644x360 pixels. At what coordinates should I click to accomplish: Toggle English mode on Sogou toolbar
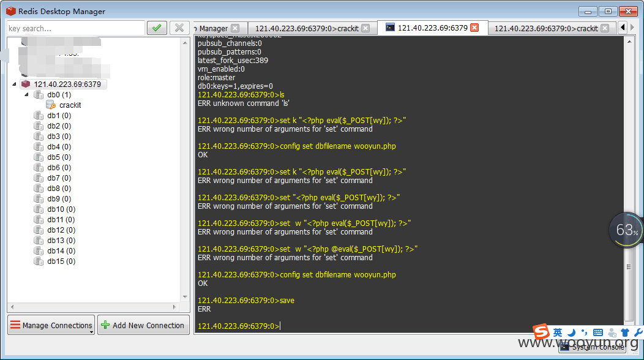tap(557, 332)
